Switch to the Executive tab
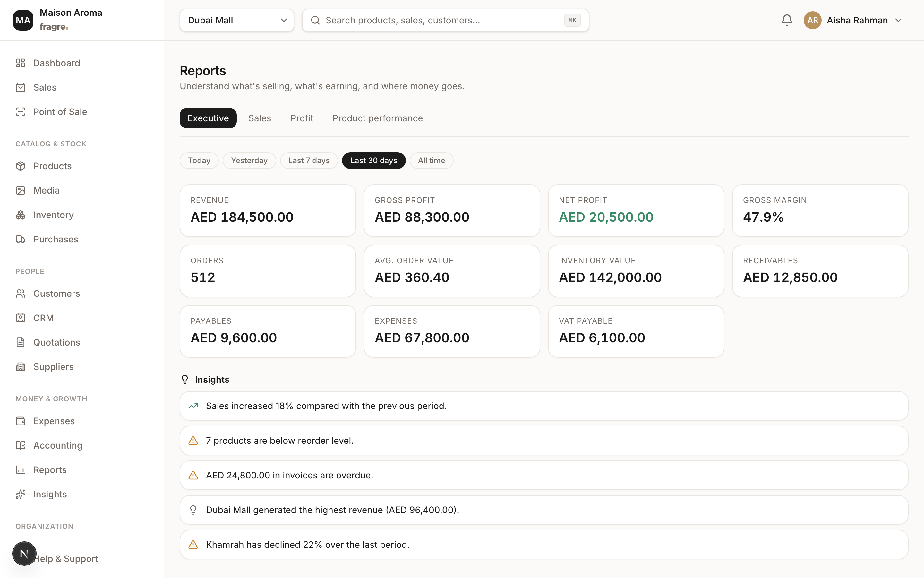The height and width of the screenshot is (578, 924). tap(208, 118)
